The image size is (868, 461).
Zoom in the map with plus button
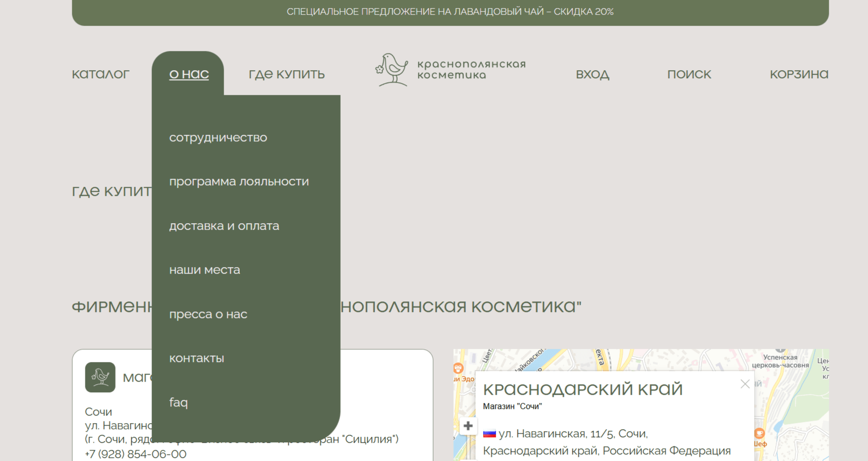pos(468,426)
